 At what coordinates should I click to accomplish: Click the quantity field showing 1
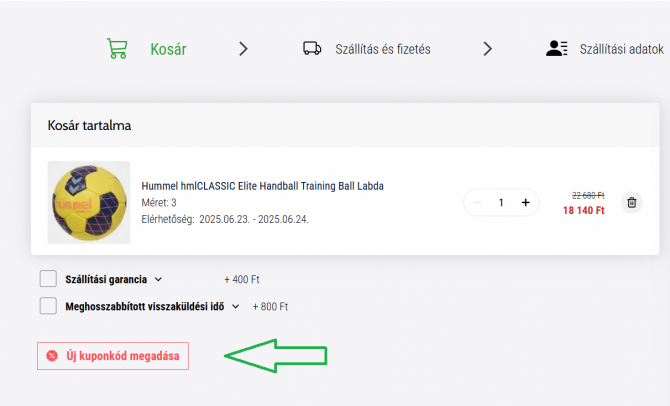click(x=501, y=203)
